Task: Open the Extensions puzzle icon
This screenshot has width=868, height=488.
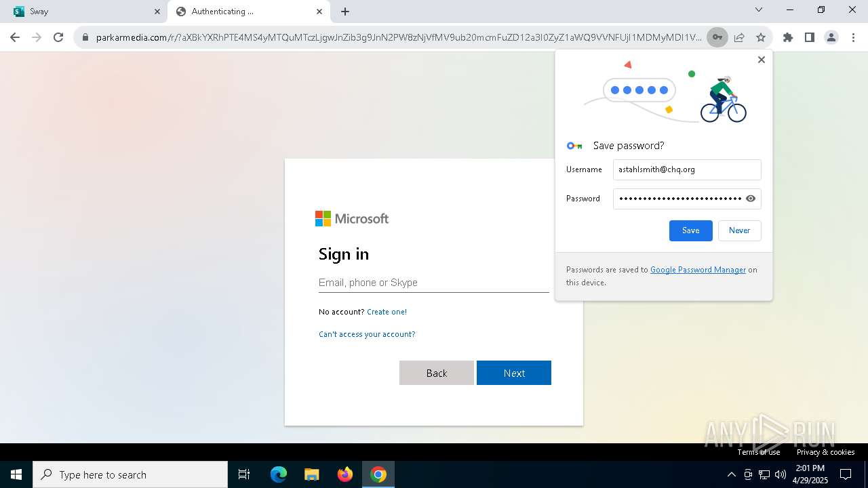Action: click(788, 37)
